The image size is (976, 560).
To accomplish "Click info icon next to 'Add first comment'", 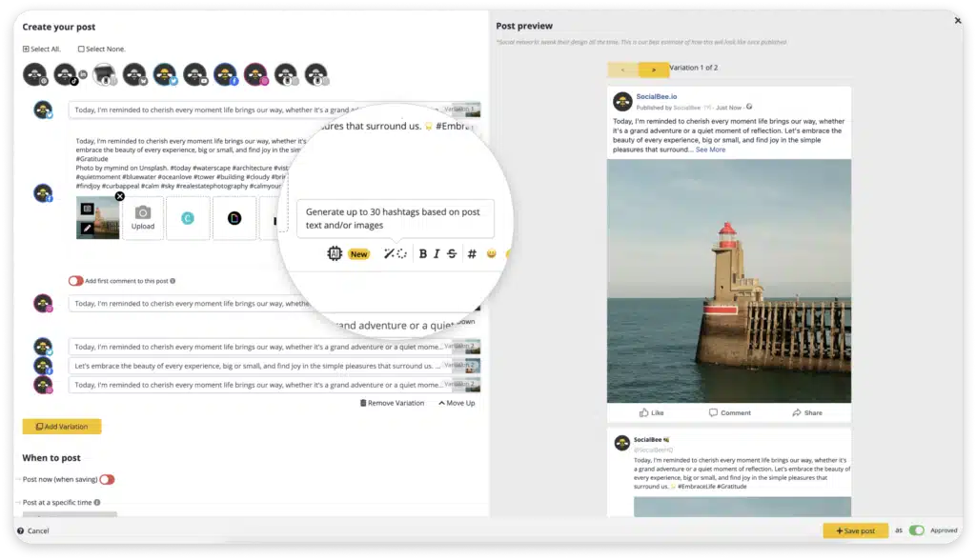I will 173,281.
